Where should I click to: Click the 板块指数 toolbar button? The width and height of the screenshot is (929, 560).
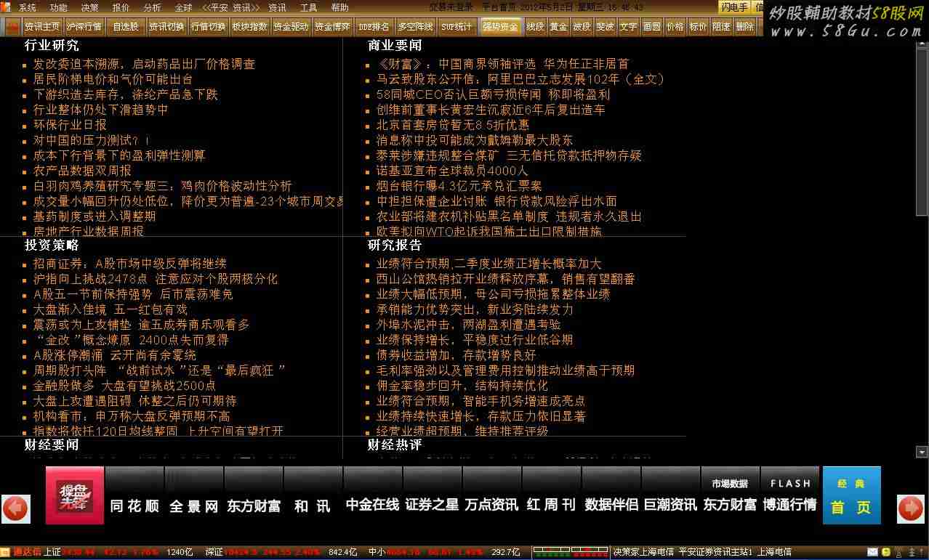point(249,27)
